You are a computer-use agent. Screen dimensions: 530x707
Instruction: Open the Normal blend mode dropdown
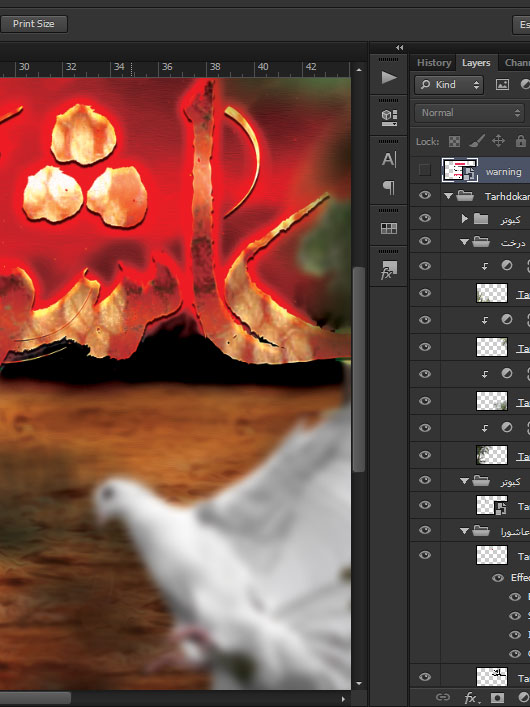[x=470, y=113]
